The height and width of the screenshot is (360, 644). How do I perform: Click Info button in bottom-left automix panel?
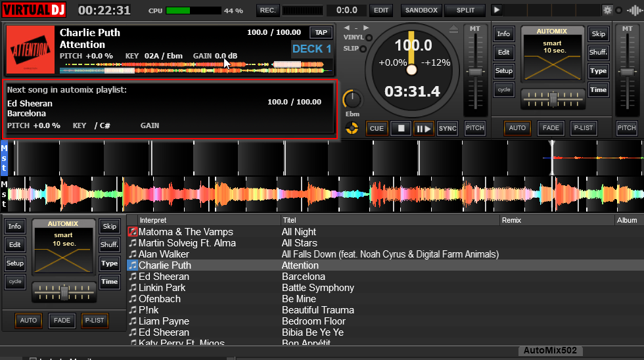pos(14,226)
